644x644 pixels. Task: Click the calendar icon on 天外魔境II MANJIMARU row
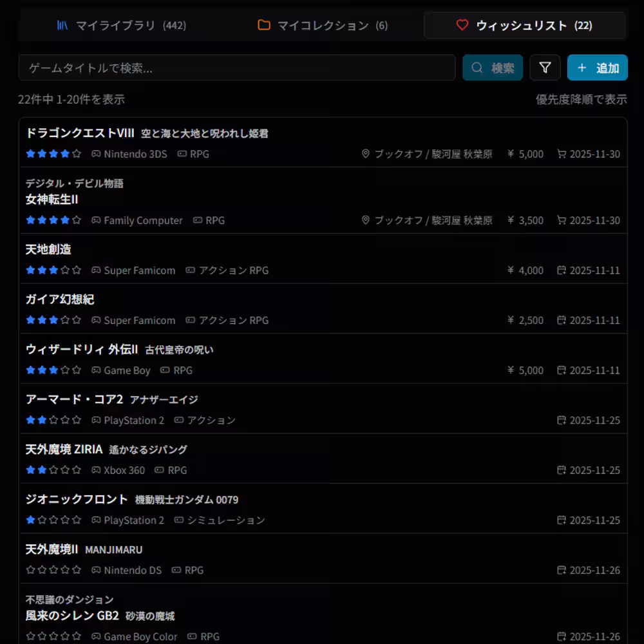coord(561,570)
